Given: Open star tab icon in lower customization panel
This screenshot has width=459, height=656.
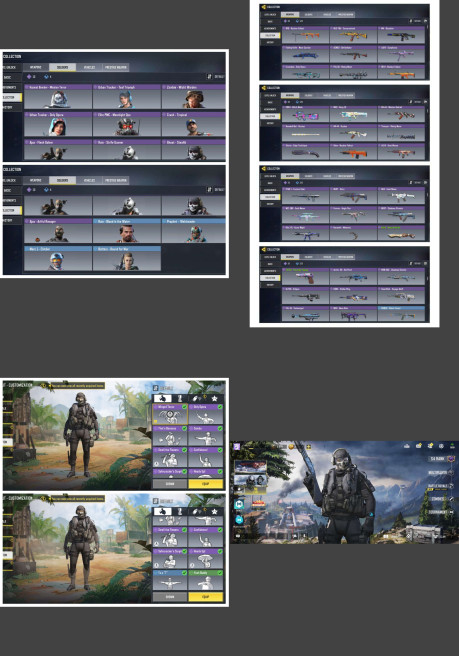Looking at the screenshot, I should click(215, 511).
